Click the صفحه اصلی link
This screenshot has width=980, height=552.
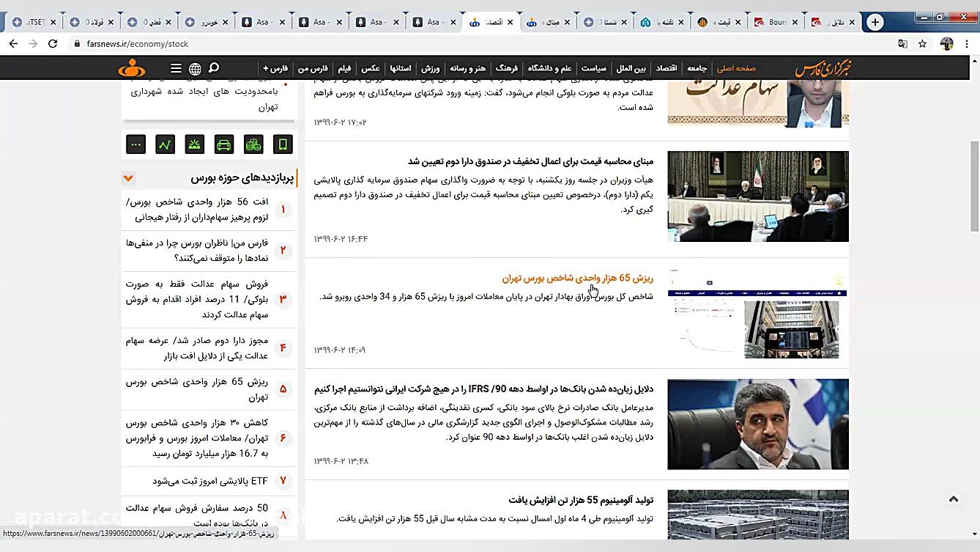736,67
